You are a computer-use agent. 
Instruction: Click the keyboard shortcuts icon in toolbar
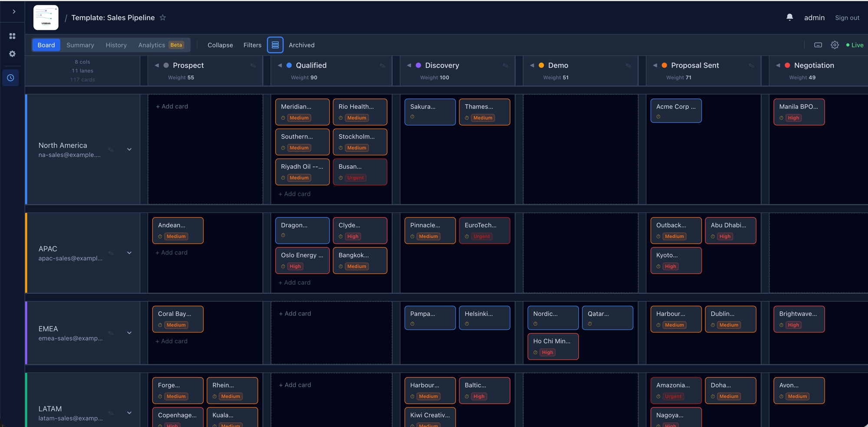[x=818, y=45]
